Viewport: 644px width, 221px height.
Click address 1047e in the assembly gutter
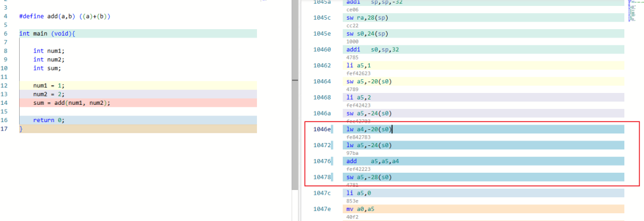pyautogui.click(x=322, y=209)
